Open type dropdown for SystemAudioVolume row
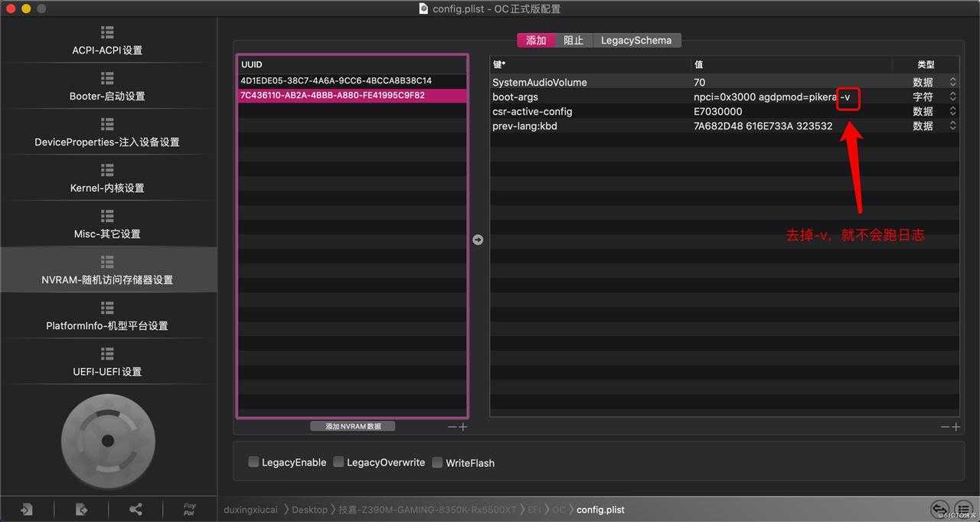Viewport: 980px width, 522px height. click(x=952, y=82)
